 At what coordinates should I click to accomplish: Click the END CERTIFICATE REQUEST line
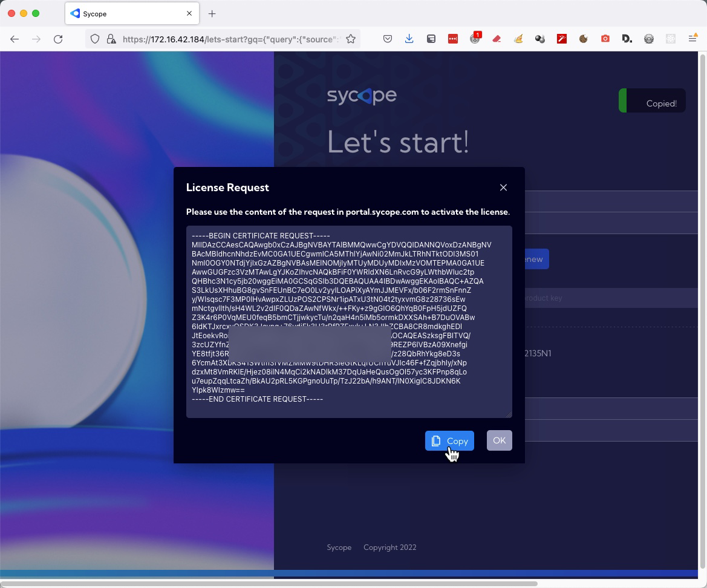point(257,399)
